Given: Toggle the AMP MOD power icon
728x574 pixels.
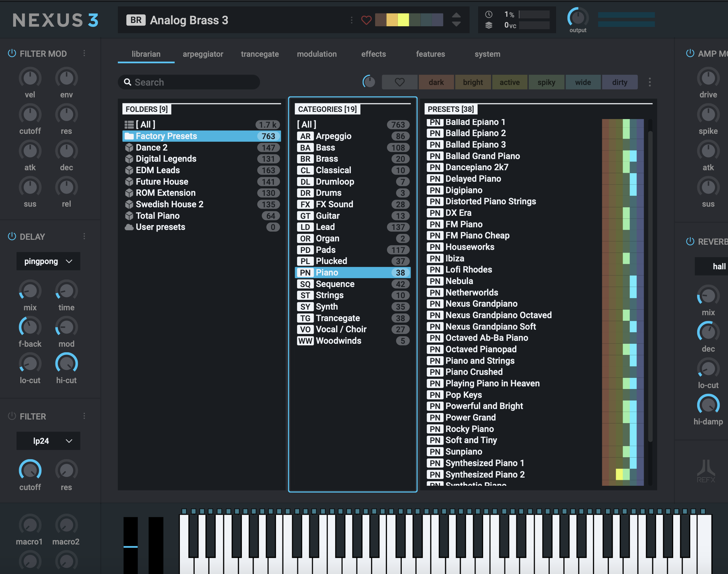Looking at the screenshot, I should click(690, 53).
